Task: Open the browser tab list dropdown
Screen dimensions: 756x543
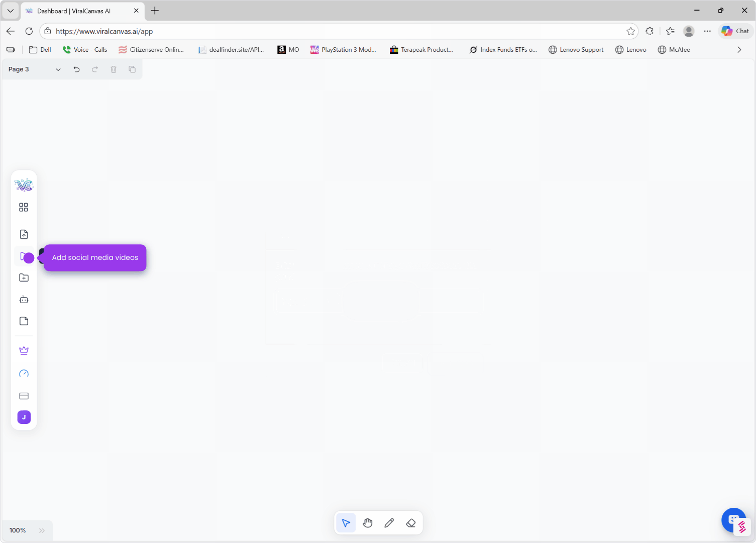Action: tap(10, 11)
